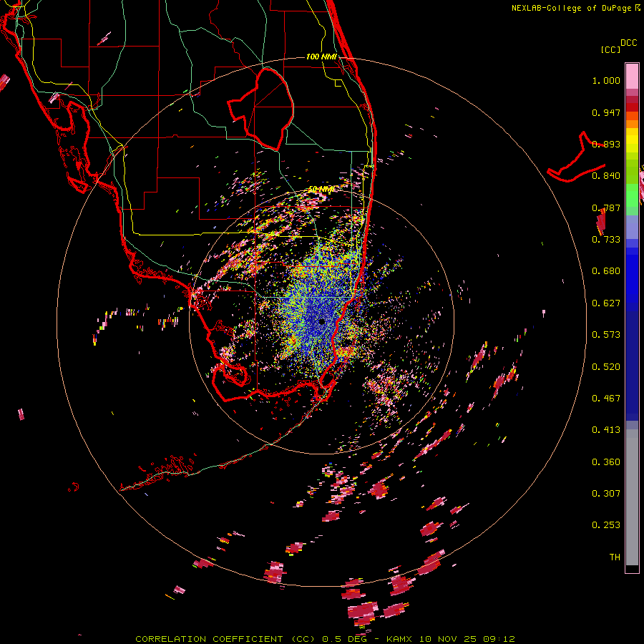644x644 pixels.
Task: Select the 0.893 scale value
Action: [606, 144]
